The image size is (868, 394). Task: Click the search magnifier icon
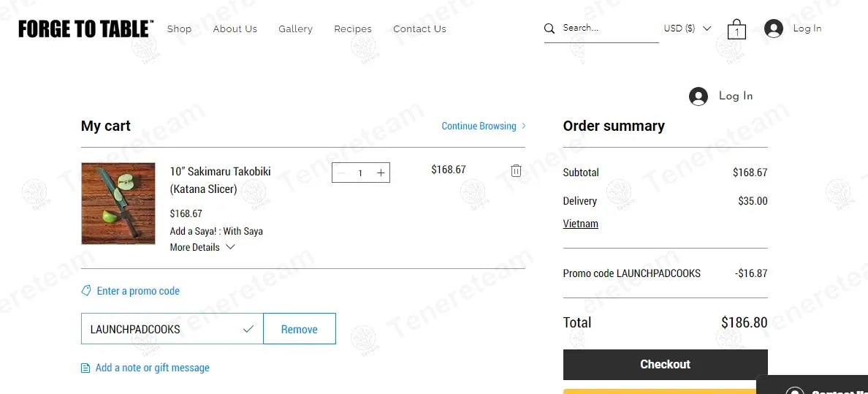click(x=549, y=29)
